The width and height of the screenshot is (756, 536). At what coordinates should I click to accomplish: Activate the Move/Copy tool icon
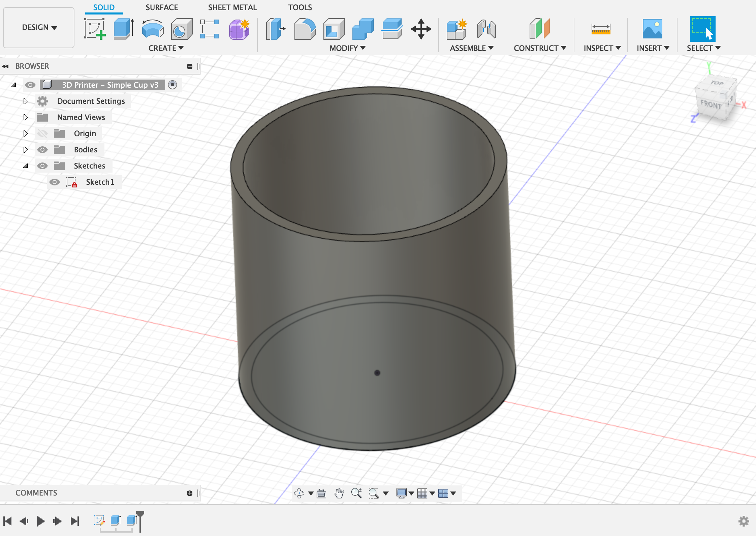click(x=421, y=29)
